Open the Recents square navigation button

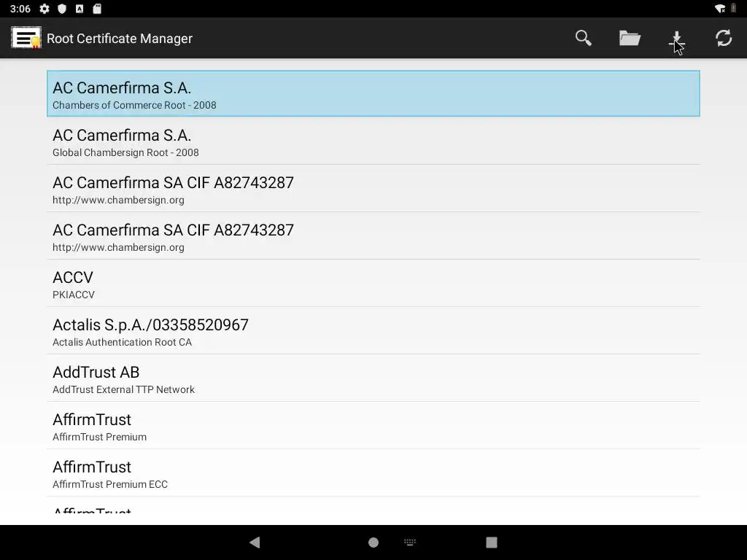(492, 542)
